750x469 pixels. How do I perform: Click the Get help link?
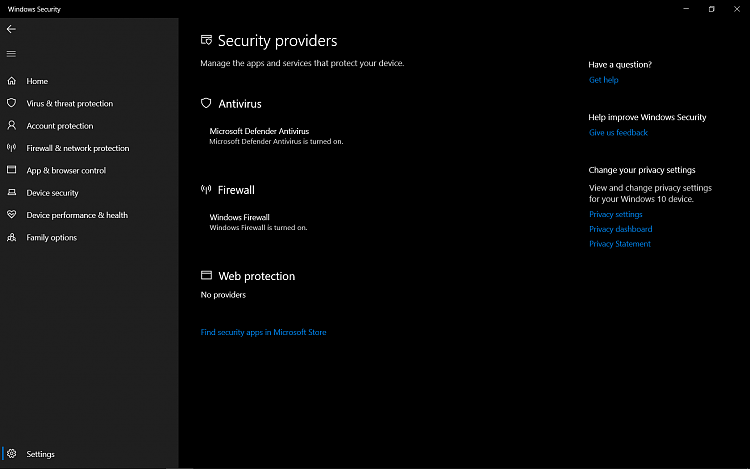pos(603,80)
